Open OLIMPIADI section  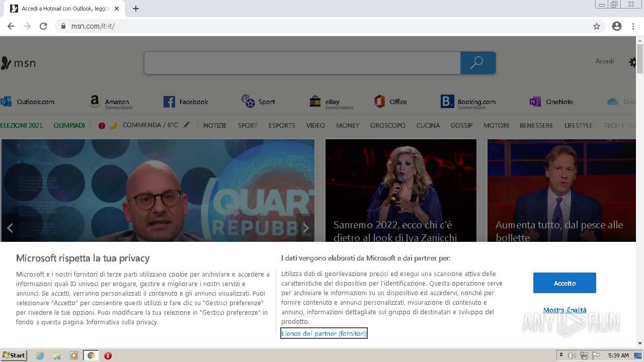[69, 125]
